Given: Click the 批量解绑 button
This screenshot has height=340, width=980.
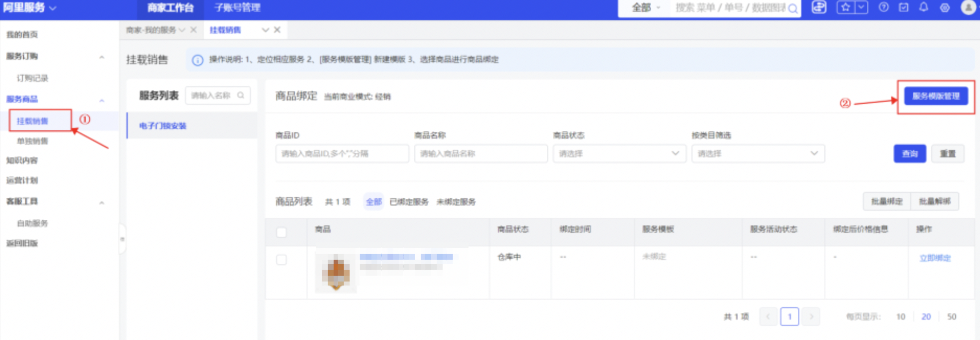Looking at the screenshot, I should pos(935,201).
